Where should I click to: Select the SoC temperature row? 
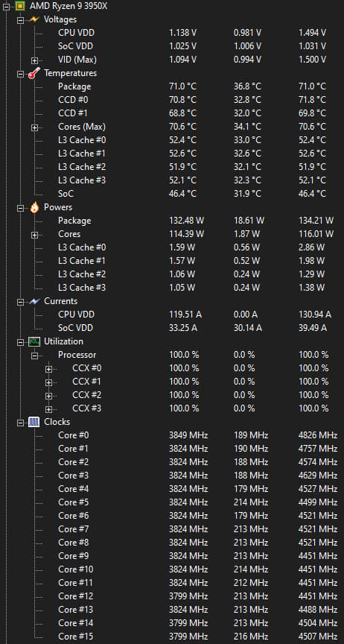[191, 194]
